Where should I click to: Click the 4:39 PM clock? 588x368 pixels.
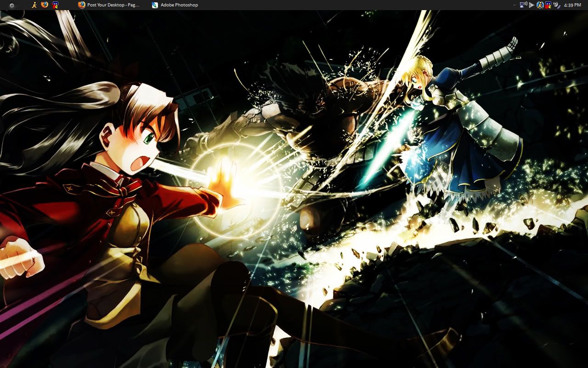(572, 5)
